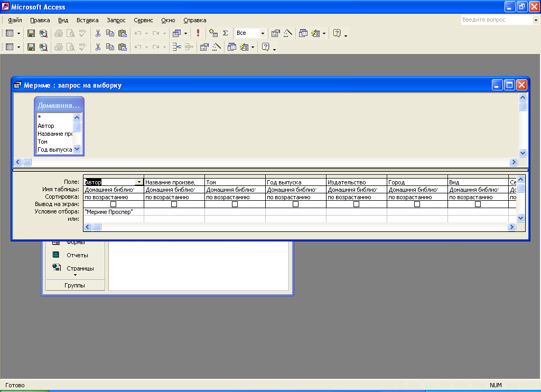This screenshot has height=392, width=541.
Task: Open the Запрос menu
Action: (x=116, y=20)
